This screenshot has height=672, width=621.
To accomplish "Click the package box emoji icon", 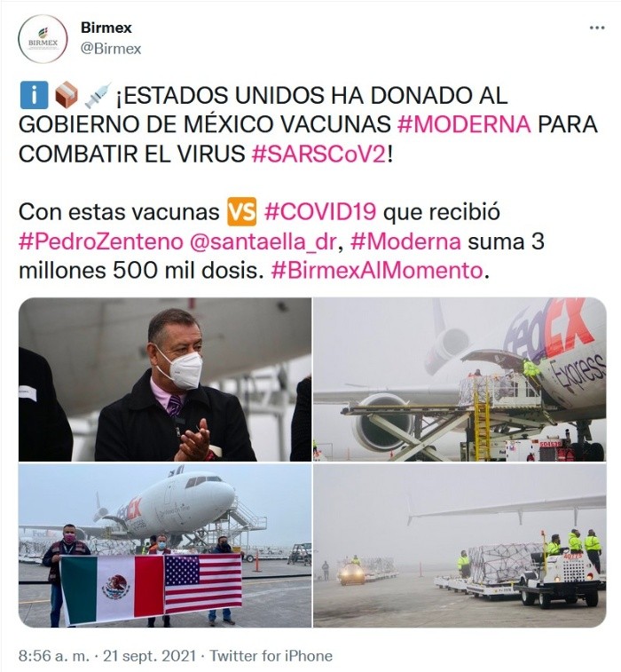I will tap(67, 95).
